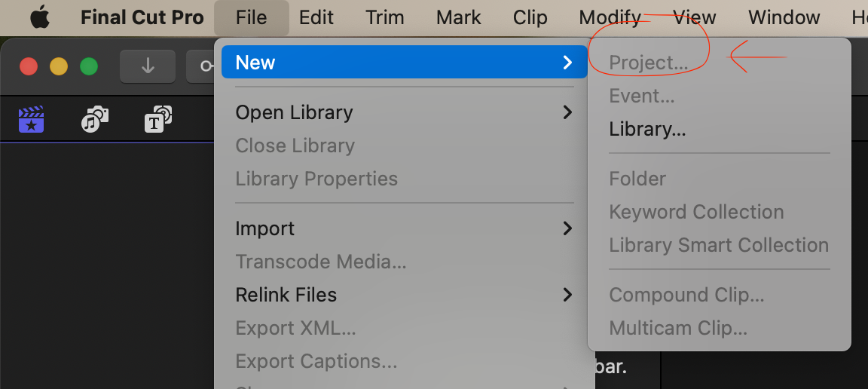
Task: Select Keyword Collection in the submenu
Action: click(x=696, y=212)
